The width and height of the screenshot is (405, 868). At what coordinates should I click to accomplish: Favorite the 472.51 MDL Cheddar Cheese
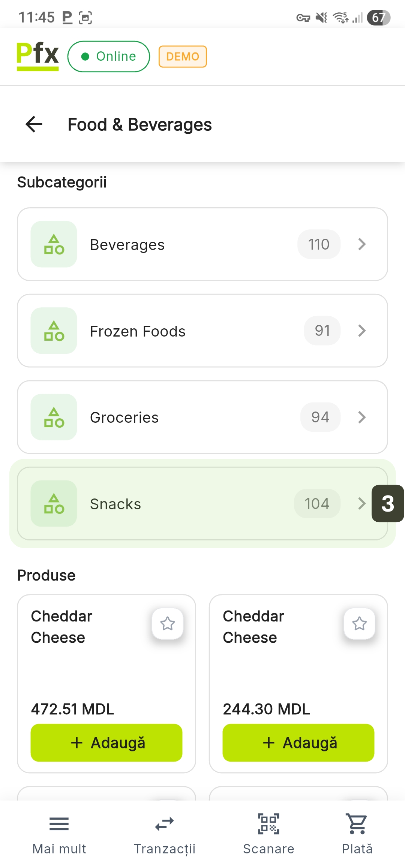pos(167,624)
